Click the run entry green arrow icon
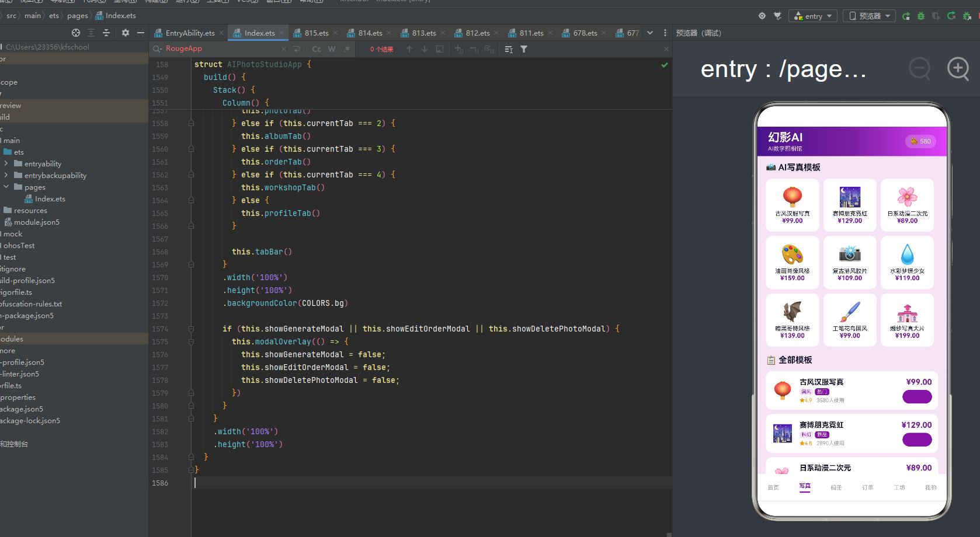Viewport: 980px width, 537px height. click(x=906, y=16)
